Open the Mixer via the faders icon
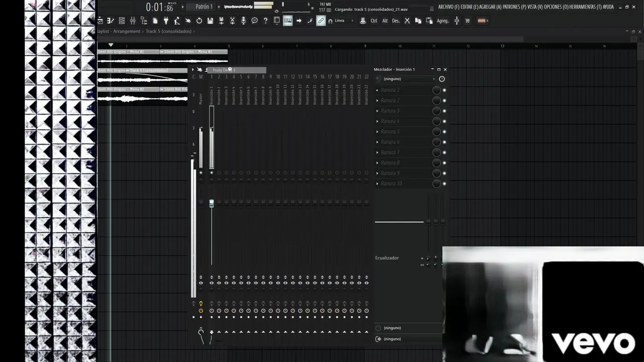This screenshot has width=644, height=362. (x=133, y=21)
